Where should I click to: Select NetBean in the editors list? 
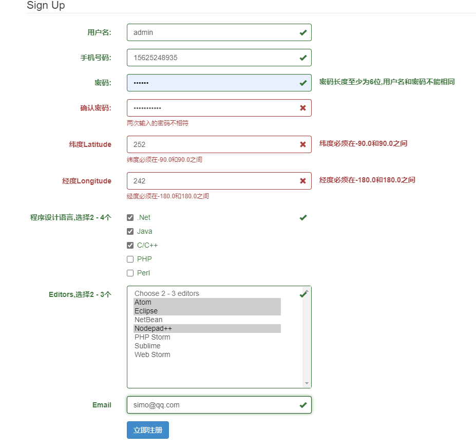point(148,320)
